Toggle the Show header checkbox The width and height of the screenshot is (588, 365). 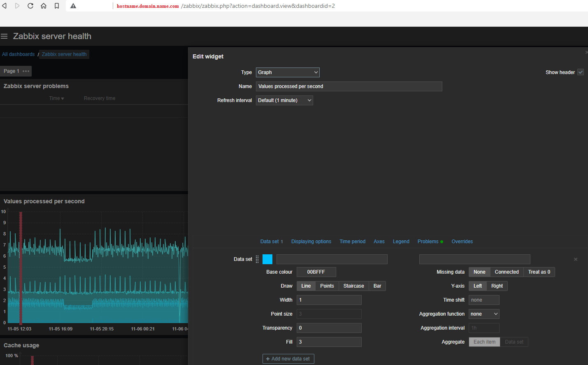[x=581, y=72]
